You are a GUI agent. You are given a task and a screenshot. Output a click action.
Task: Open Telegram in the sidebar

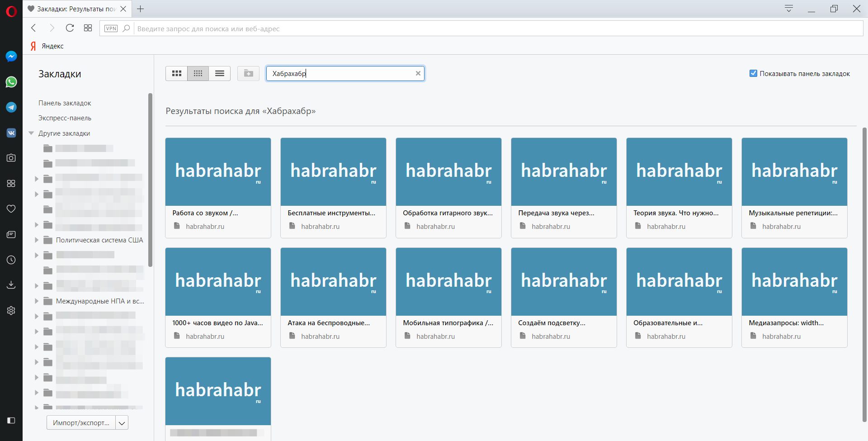[x=11, y=107]
